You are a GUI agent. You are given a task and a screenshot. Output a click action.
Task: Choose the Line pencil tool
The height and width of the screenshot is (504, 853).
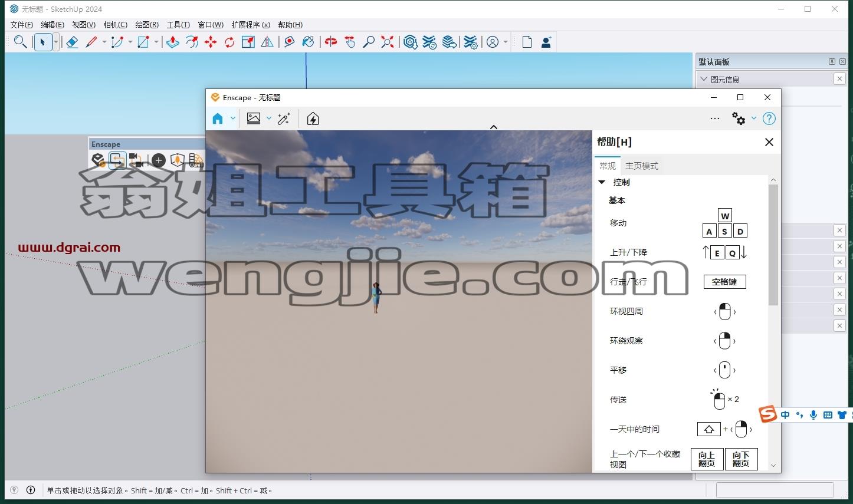tap(91, 42)
